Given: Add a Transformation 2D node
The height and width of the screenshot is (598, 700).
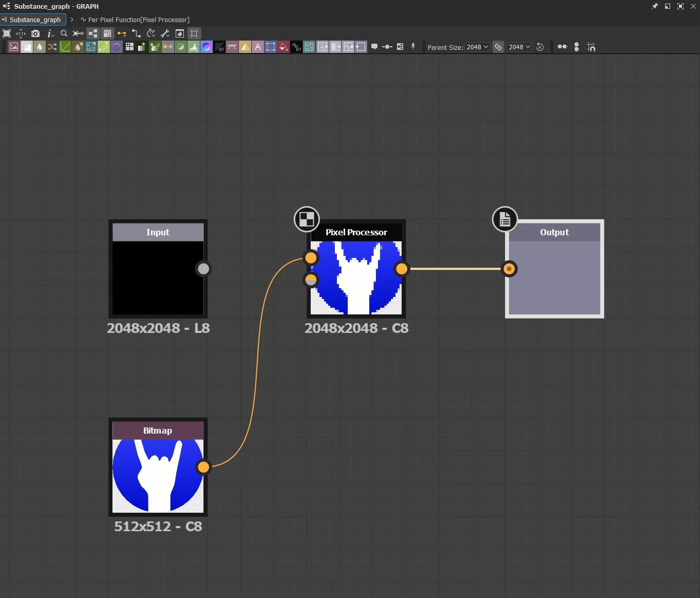Looking at the screenshot, I should [x=271, y=47].
